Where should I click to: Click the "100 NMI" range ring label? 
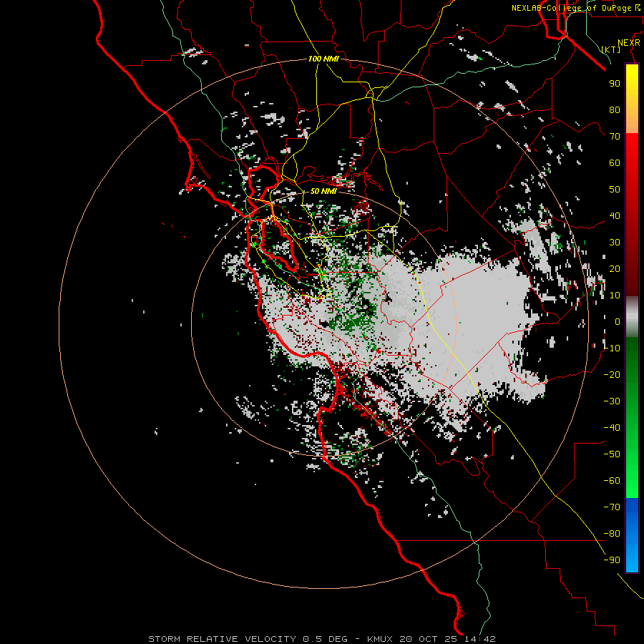(x=323, y=59)
